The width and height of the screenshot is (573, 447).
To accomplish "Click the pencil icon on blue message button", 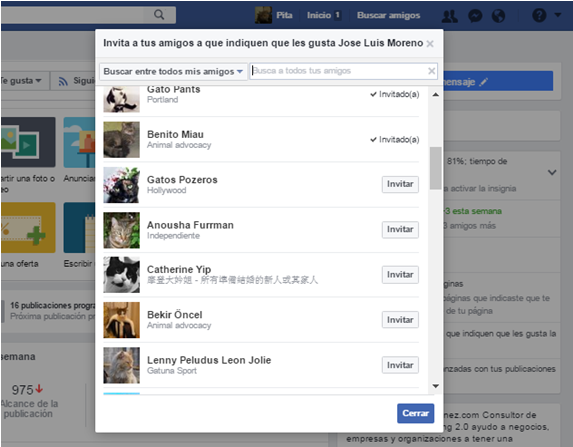I will 483,82.
